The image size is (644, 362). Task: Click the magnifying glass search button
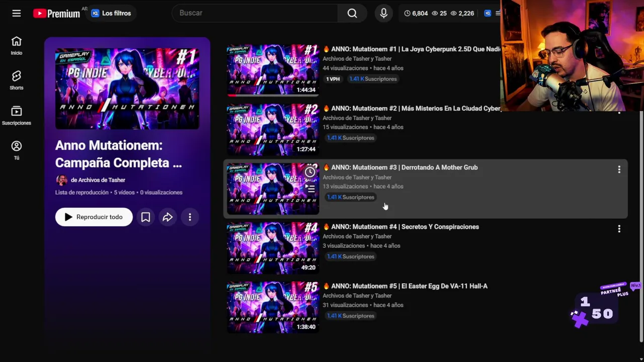point(352,13)
